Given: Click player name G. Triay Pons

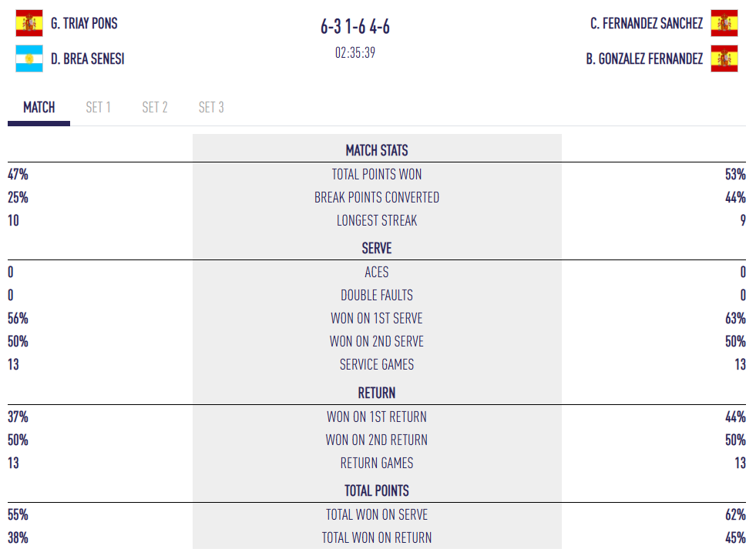Looking at the screenshot, I should click(84, 24).
